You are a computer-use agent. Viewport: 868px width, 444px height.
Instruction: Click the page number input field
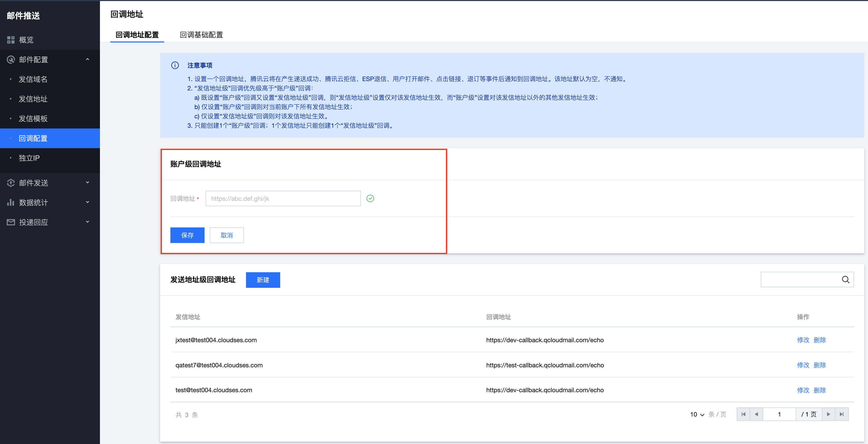tap(779, 414)
